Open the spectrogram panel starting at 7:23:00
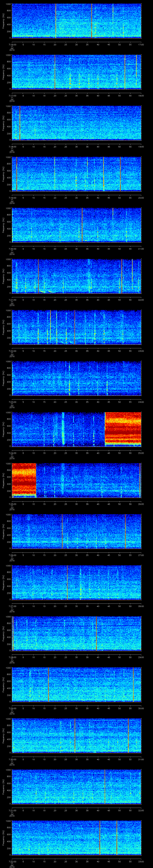The height and width of the screenshot is (868, 153). click(x=77, y=378)
